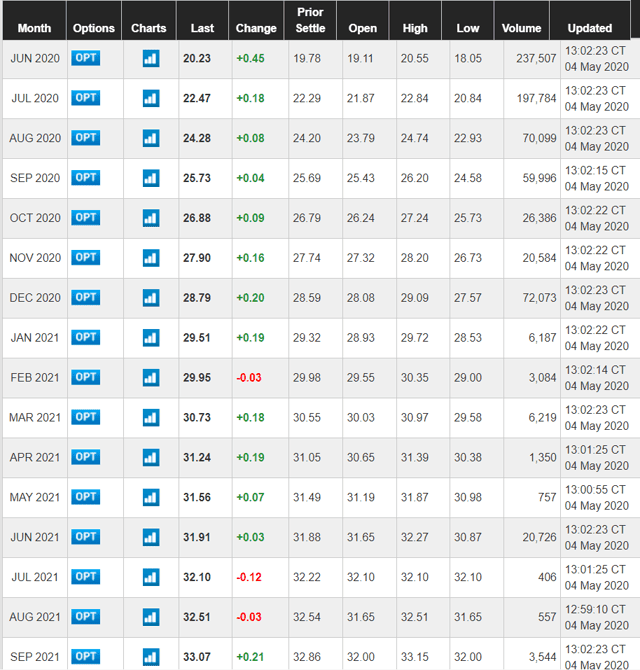The width and height of the screenshot is (640, 670).
Task: Click the last price 33.07
Action: (197, 657)
